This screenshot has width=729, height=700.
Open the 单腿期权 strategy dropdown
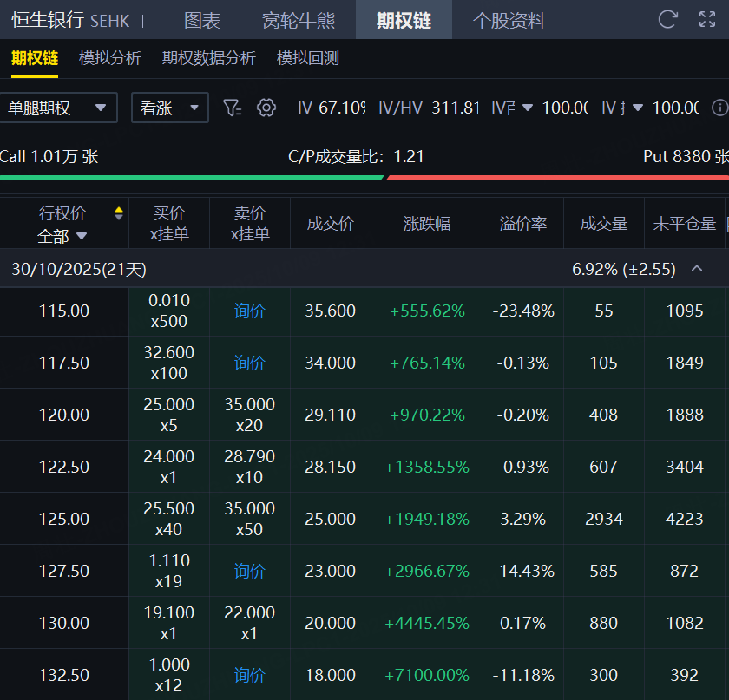point(57,108)
